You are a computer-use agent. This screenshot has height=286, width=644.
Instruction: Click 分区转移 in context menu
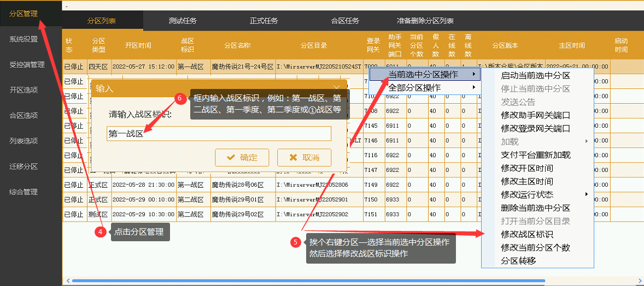518,261
